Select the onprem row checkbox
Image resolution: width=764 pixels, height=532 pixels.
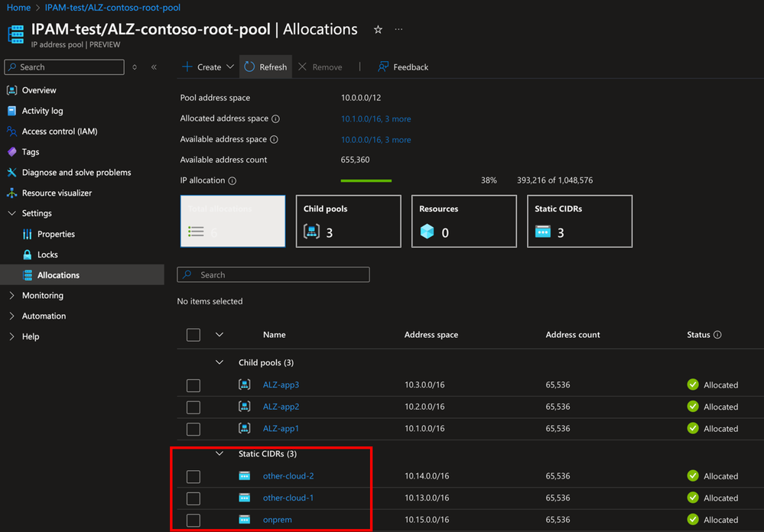click(x=193, y=521)
